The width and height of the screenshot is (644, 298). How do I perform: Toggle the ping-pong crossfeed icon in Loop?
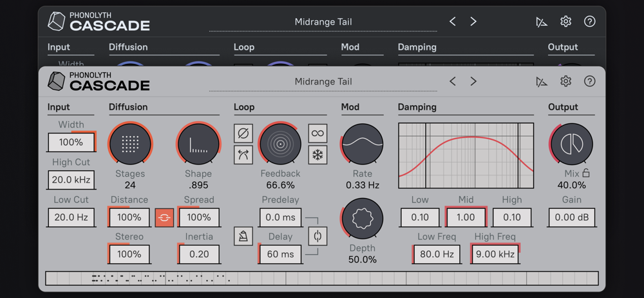click(x=243, y=155)
